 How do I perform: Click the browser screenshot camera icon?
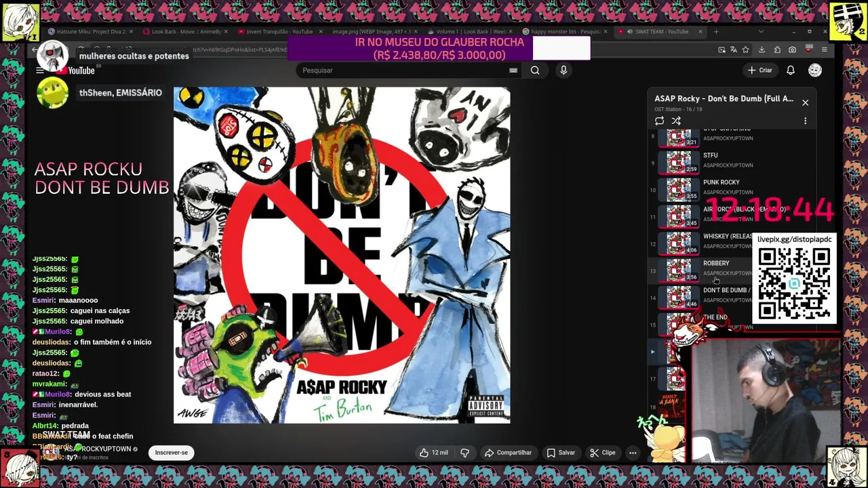point(792,50)
